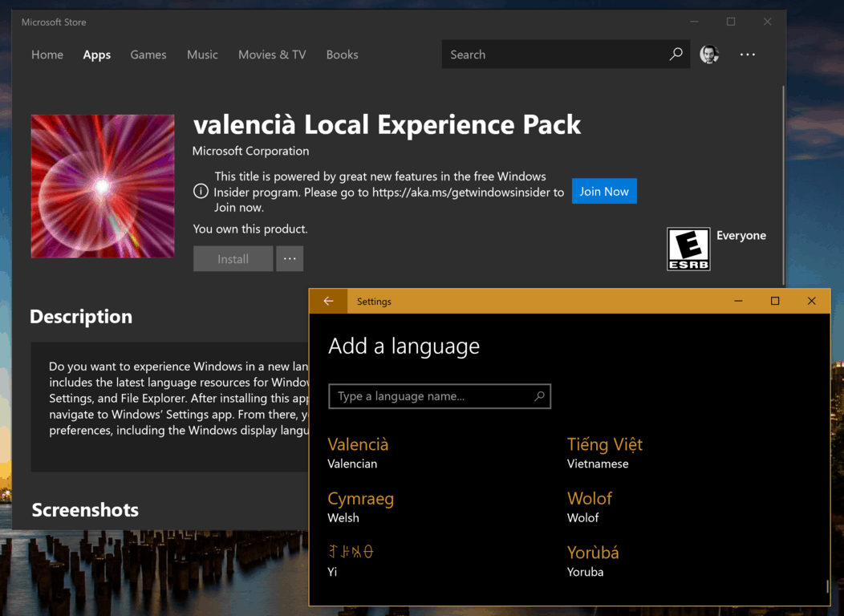Open the Books tab

coord(342,55)
